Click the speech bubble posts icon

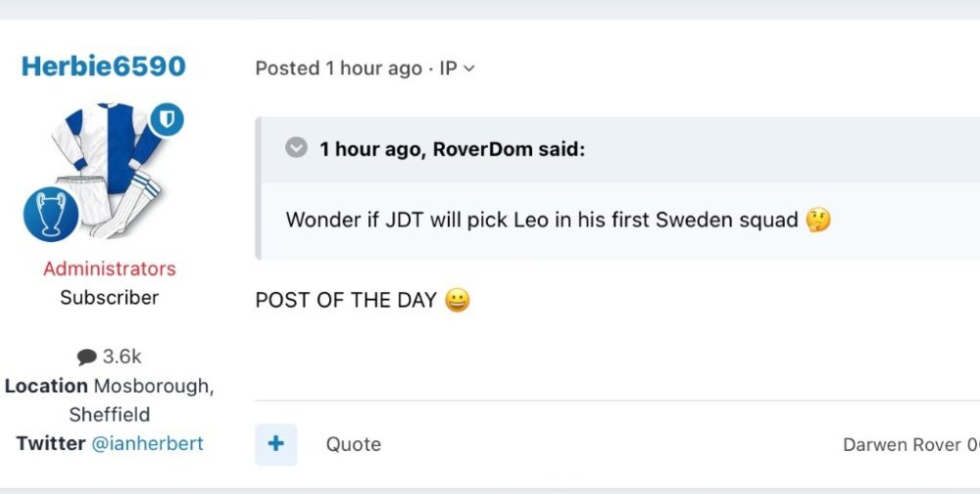click(87, 358)
